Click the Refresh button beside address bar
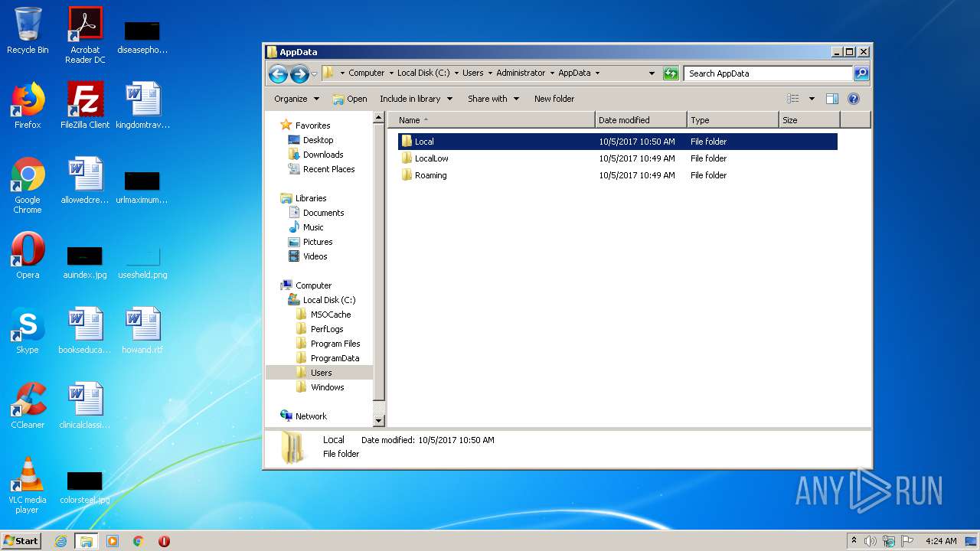The height and width of the screenshot is (551, 980). click(x=671, y=73)
